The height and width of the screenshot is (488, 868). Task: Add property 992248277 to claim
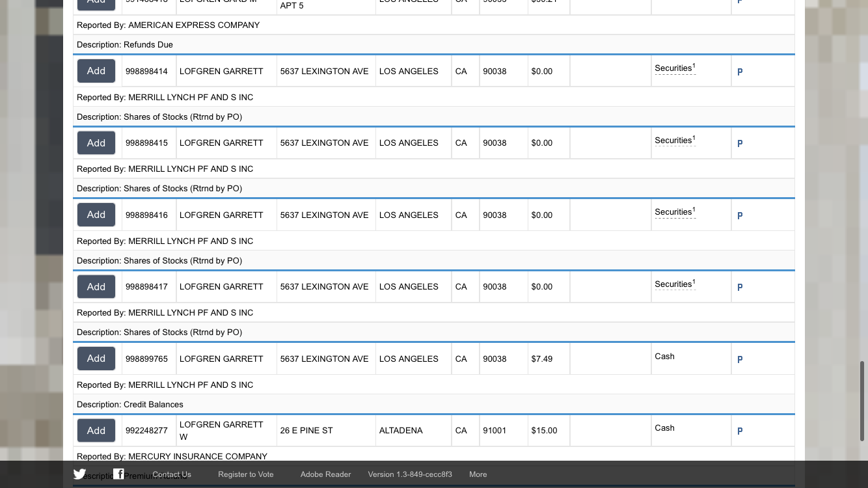96,430
